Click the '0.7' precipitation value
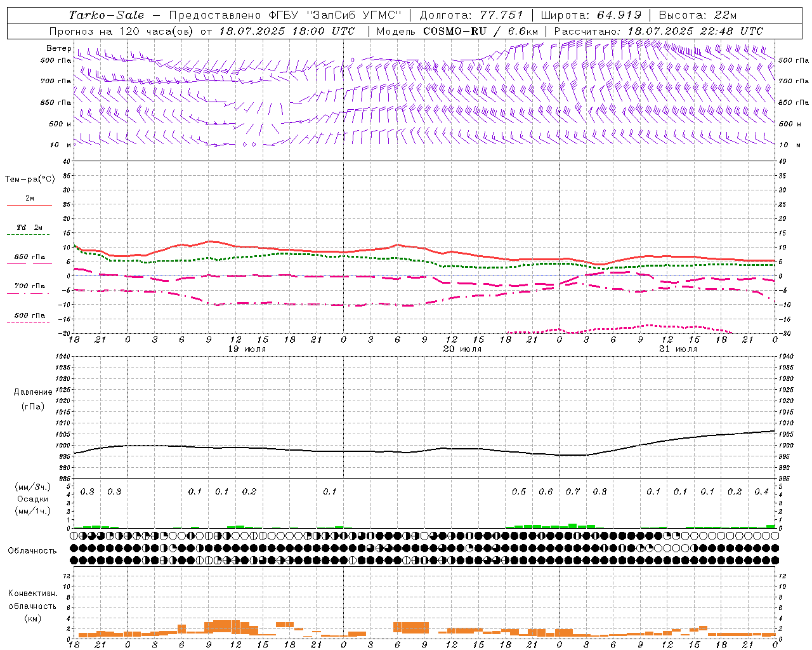Image resolution: width=812 pixels, height=650 pixels. 573,491
